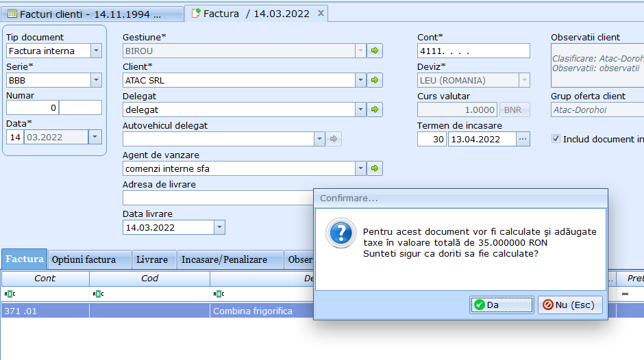Expand Client ATAC SRL dropdown
The image size is (644, 360).
(x=360, y=80)
